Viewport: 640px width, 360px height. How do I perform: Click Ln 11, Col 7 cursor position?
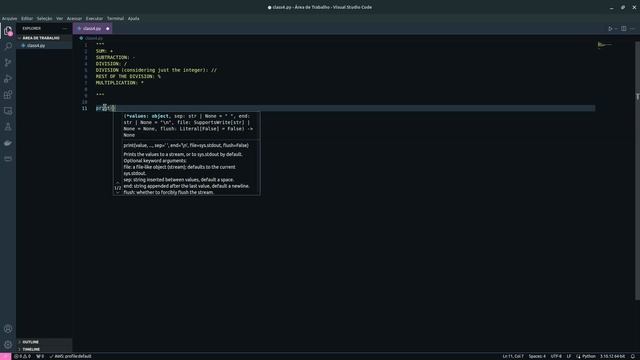tap(513, 356)
